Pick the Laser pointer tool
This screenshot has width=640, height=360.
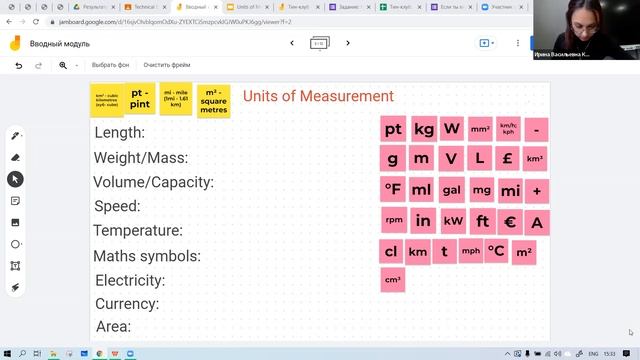pos(15,287)
